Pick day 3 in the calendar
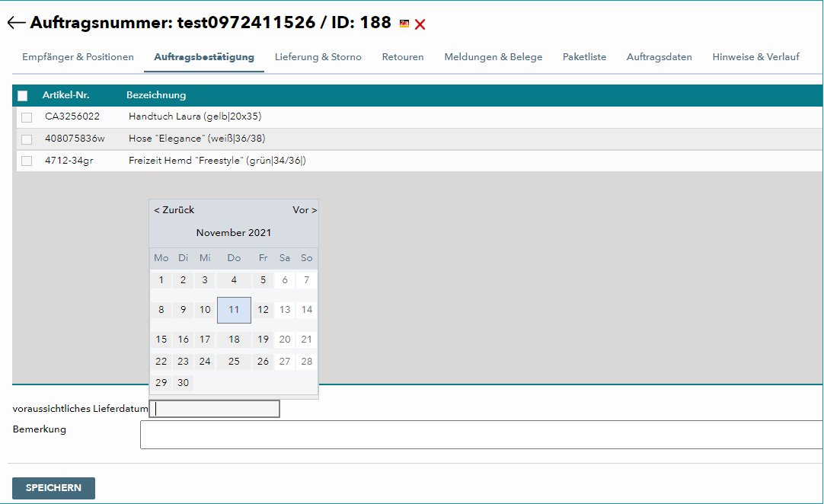 [x=205, y=280]
